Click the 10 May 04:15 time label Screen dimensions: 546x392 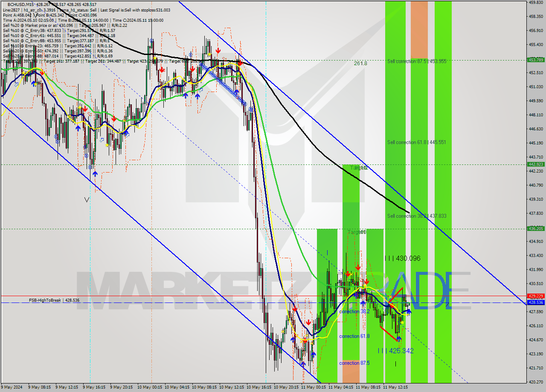tap(177, 387)
